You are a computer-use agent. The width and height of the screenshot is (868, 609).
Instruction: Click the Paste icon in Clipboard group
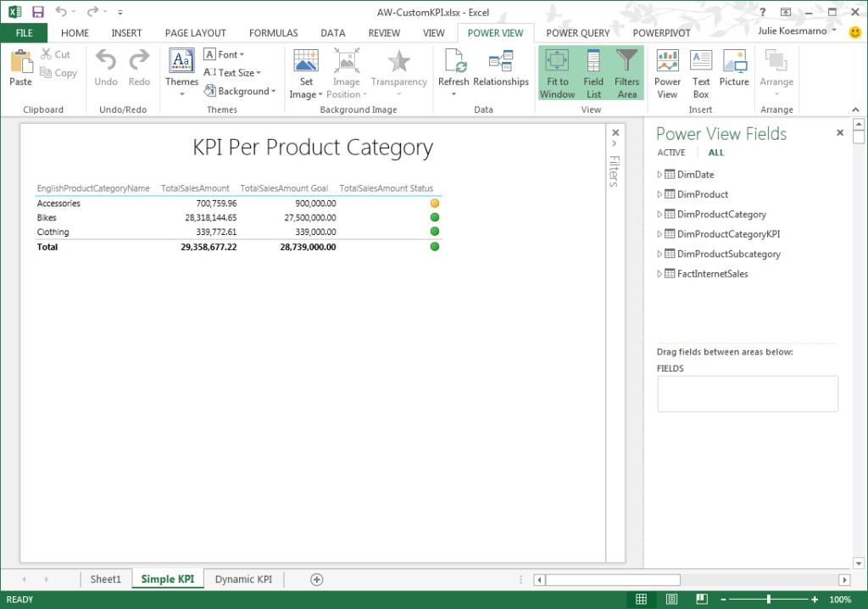click(21, 62)
